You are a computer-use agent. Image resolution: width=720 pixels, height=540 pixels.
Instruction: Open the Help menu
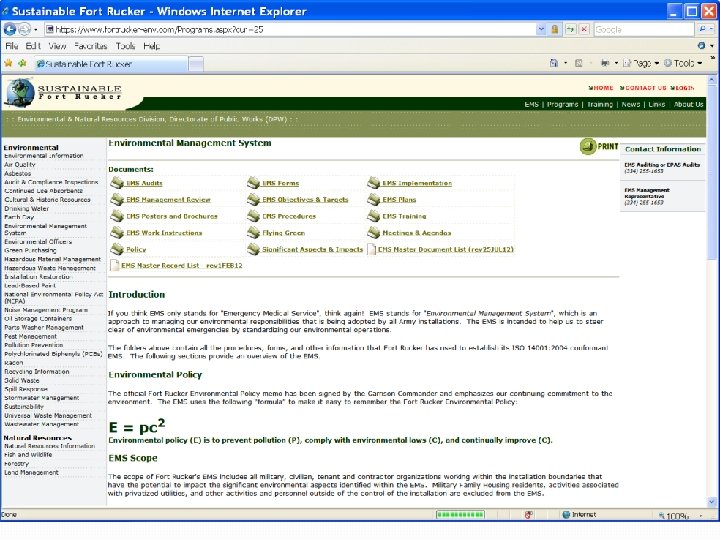tap(152, 46)
